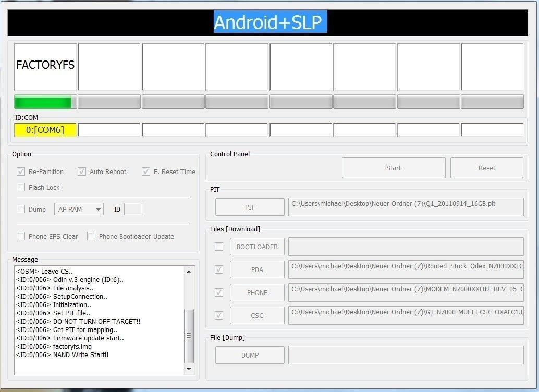Click the 'factoryfs.img' log line
The image size is (539, 392).
tap(54, 347)
